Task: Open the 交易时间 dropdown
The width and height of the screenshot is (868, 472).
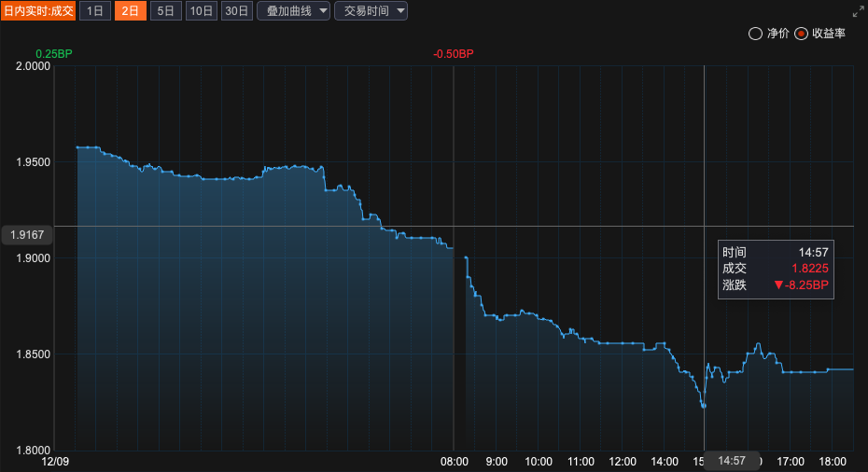Action: coord(371,11)
